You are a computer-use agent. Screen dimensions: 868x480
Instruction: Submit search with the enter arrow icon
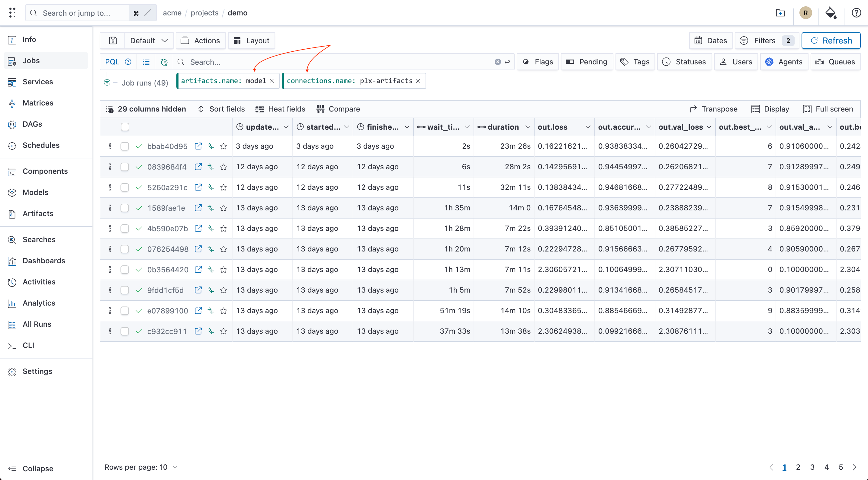click(507, 62)
